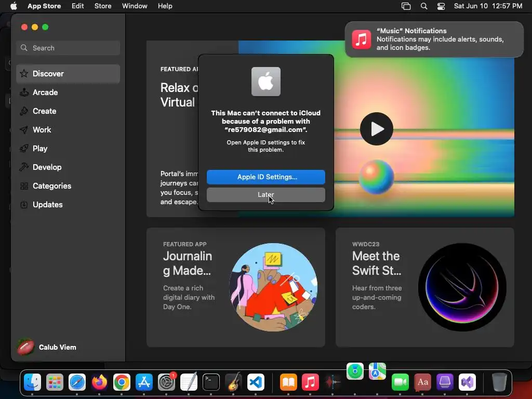Open the Calub Viem account profile
This screenshot has height=399, width=532.
[x=47, y=347]
